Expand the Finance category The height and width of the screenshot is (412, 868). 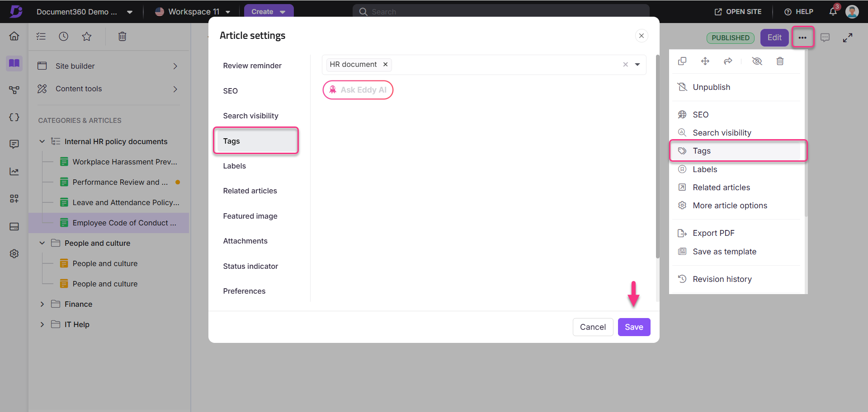tap(42, 304)
